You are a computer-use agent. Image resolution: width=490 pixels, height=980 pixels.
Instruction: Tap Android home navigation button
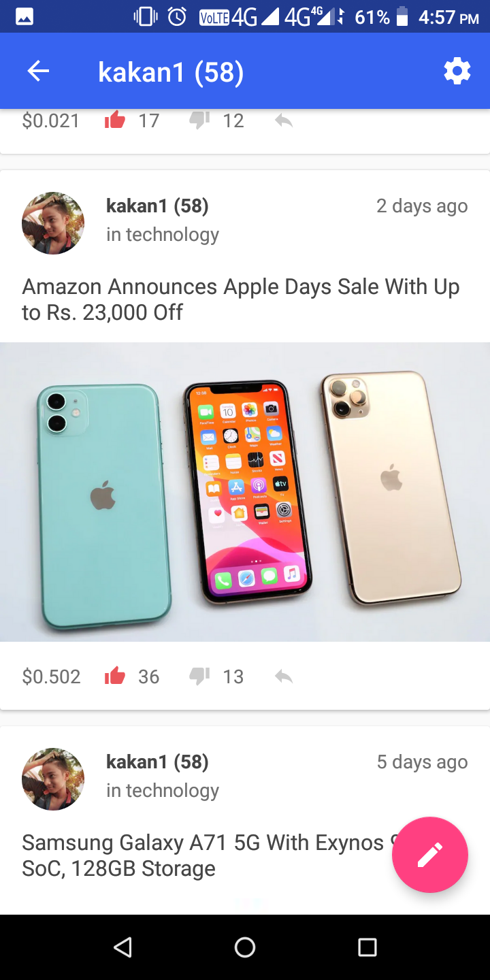point(245,947)
